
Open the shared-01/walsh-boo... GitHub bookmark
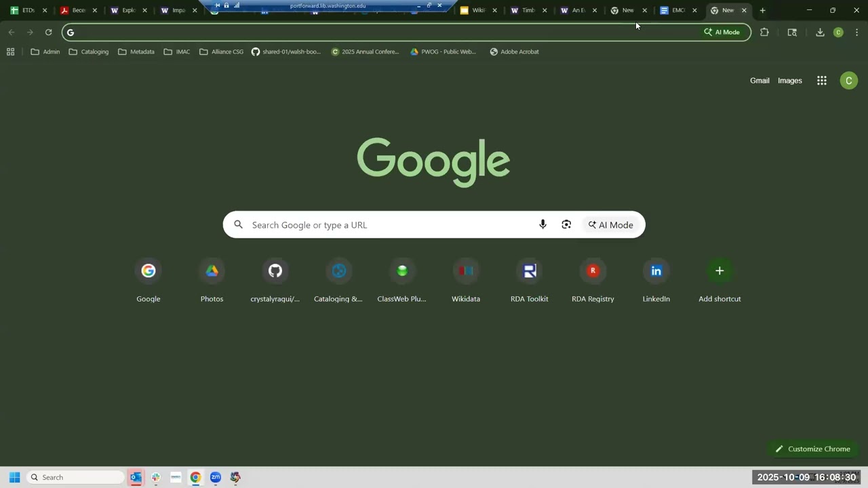pyautogui.click(x=286, y=52)
